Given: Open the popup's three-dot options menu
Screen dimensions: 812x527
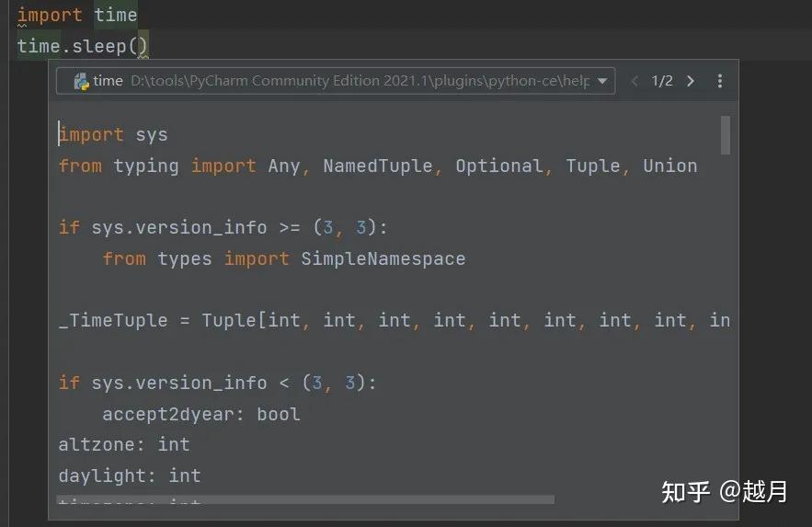Looking at the screenshot, I should tap(720, 81).
